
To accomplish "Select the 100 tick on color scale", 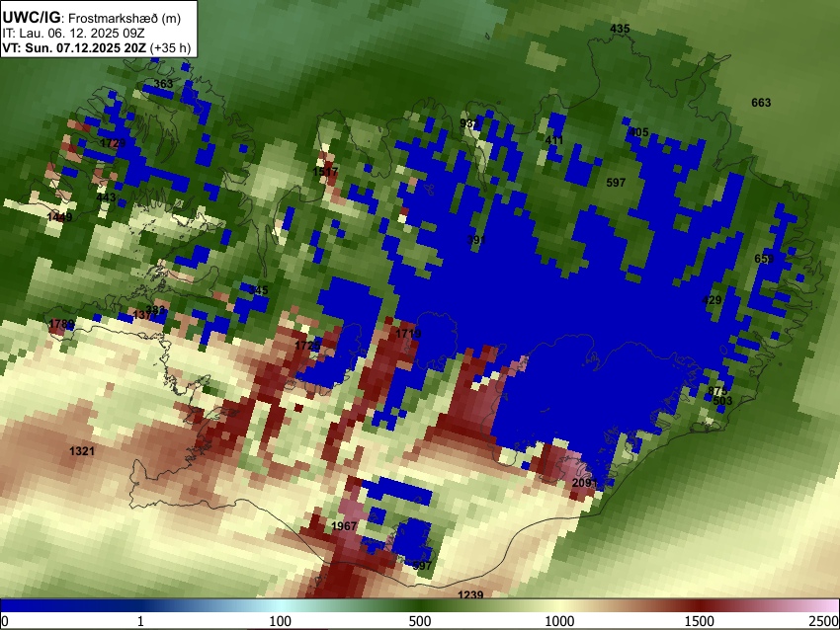I will [x=281, y=621].
